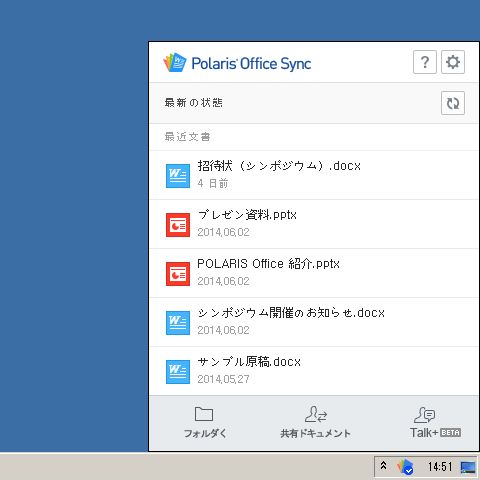The image size is (480, 480).
Task: Open サンプル原稿.docx file name
Action: 249,362
